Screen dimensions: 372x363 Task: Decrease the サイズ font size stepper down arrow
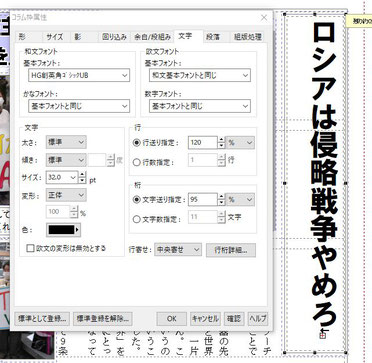pyautogui.click(x=82, y=180)
